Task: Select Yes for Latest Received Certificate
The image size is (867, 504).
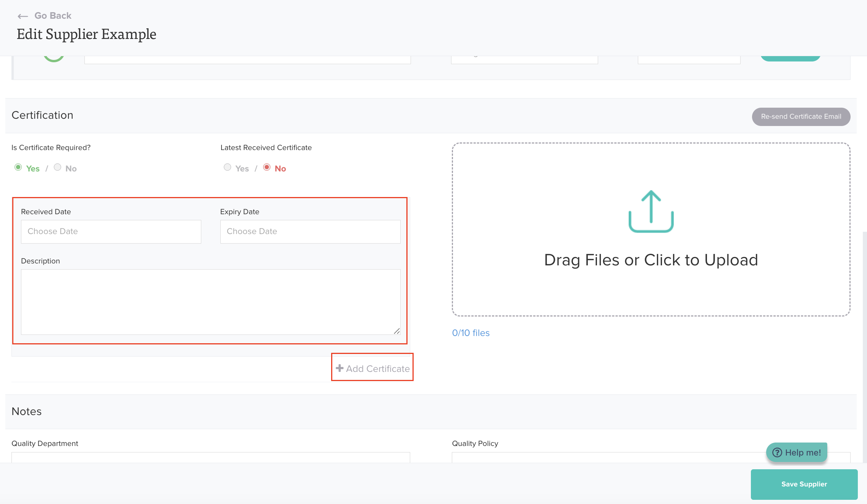Action: pyautogui.click(x=228, y=167)
